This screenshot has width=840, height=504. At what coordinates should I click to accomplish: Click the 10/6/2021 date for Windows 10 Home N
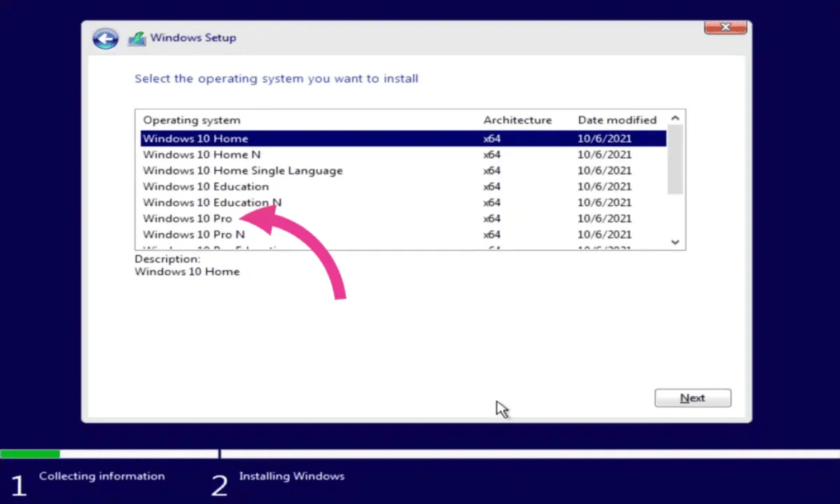(x=605, y=155)
